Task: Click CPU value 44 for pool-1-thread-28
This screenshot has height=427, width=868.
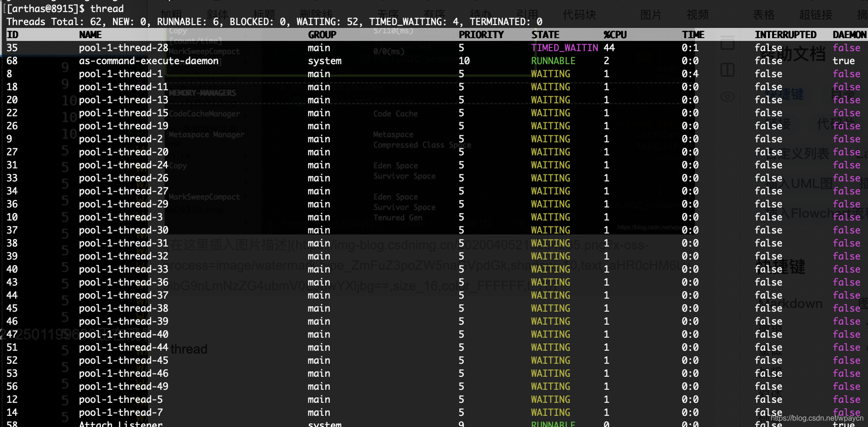Action: pos(609,48)
